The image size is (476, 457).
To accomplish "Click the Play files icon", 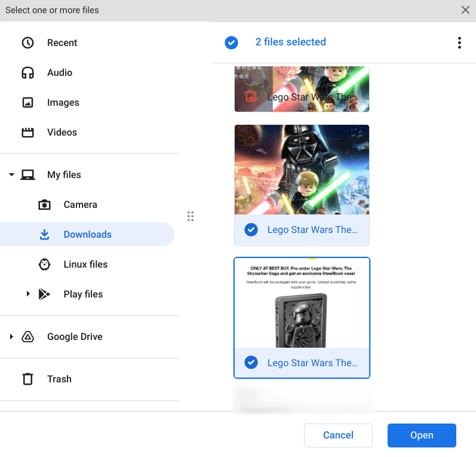I will pos(44,295).
